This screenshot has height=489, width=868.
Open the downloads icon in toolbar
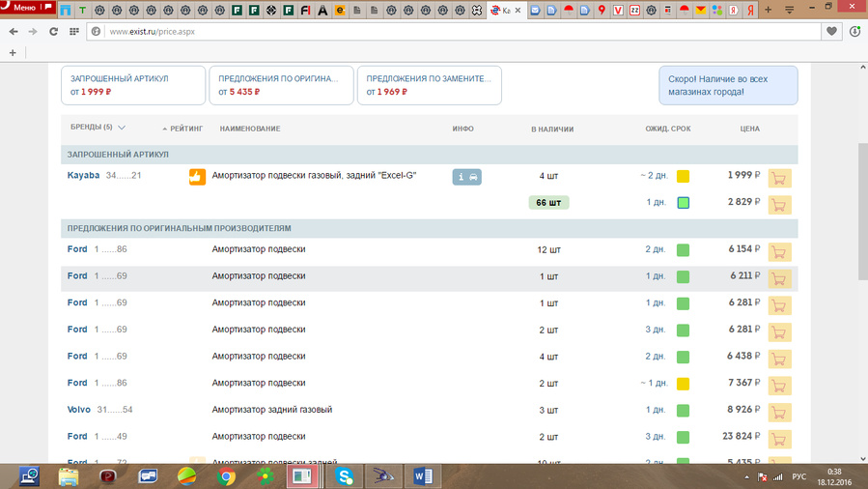click(855, 32)
